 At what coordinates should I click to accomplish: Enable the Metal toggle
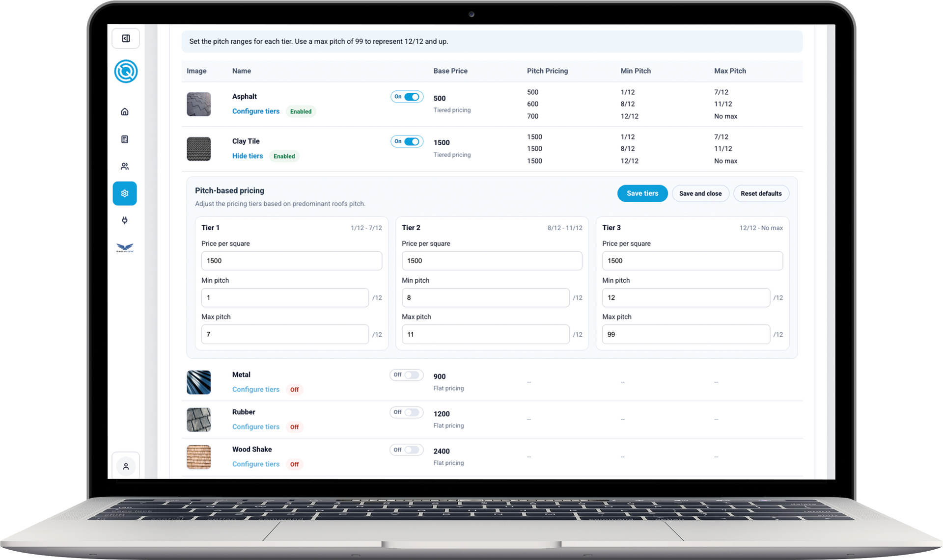(411, 375)
